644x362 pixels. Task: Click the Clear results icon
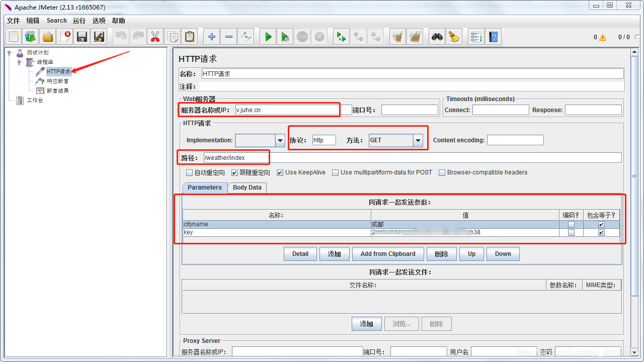pos(398,37)
